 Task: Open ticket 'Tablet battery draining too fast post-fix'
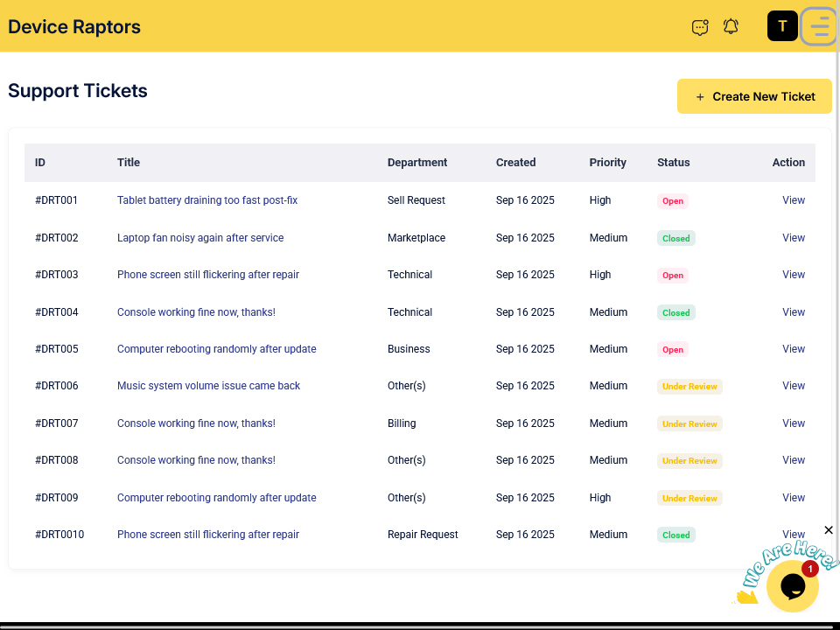coord(207,200)
